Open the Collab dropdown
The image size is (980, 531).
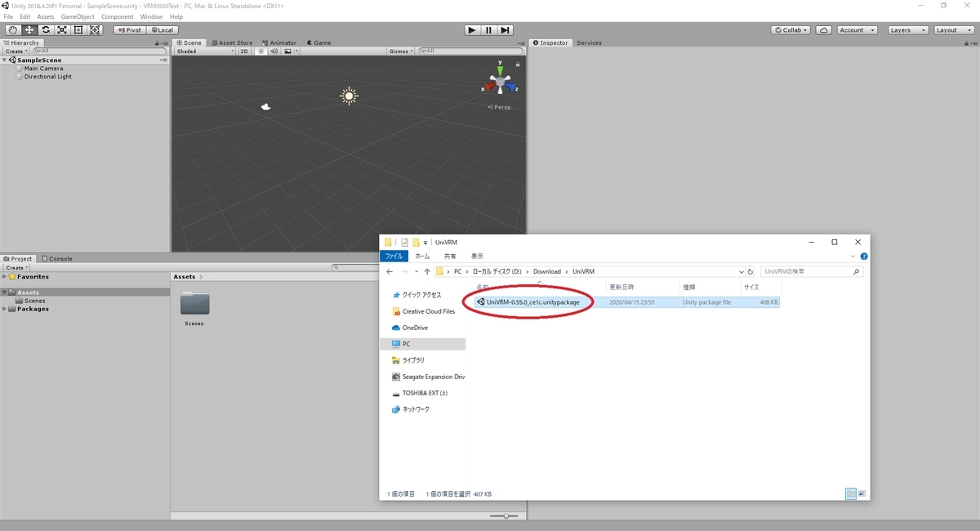pos(791,30)
